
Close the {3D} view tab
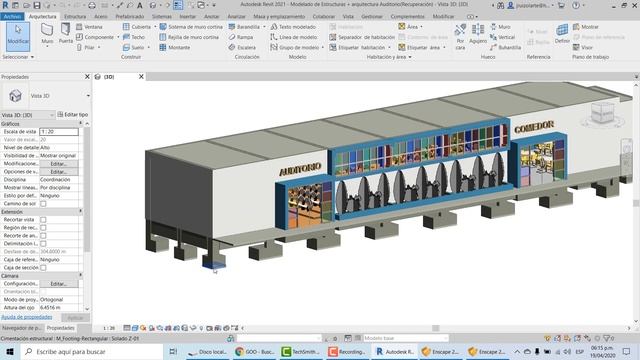pos(141,76)
